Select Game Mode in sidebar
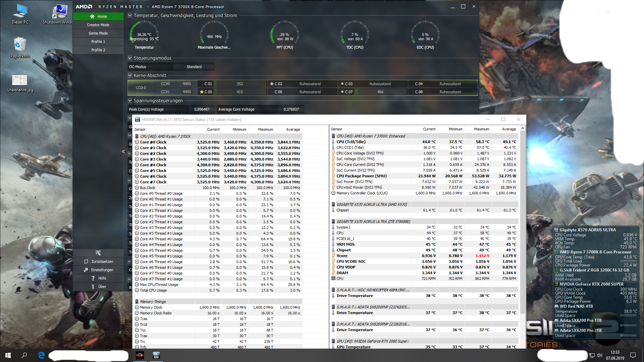The image size is (644, 362). pyautogui.click(x=98, y=33)
